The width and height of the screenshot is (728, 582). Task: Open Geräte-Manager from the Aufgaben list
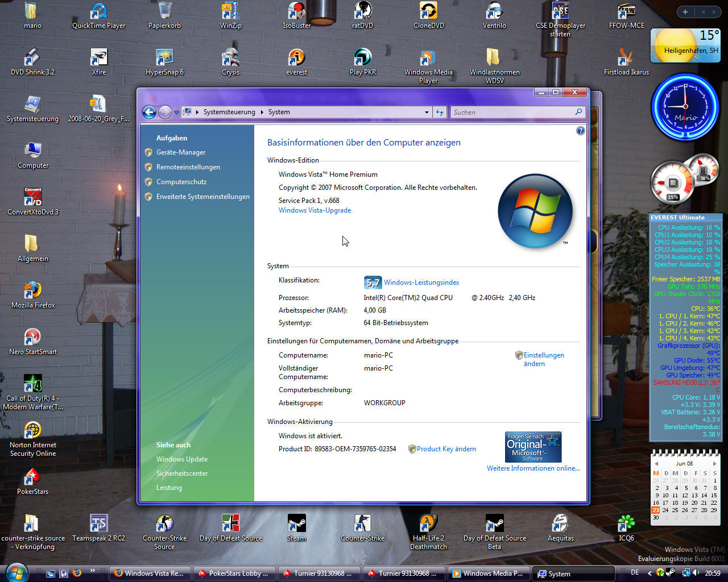point(181,152)
